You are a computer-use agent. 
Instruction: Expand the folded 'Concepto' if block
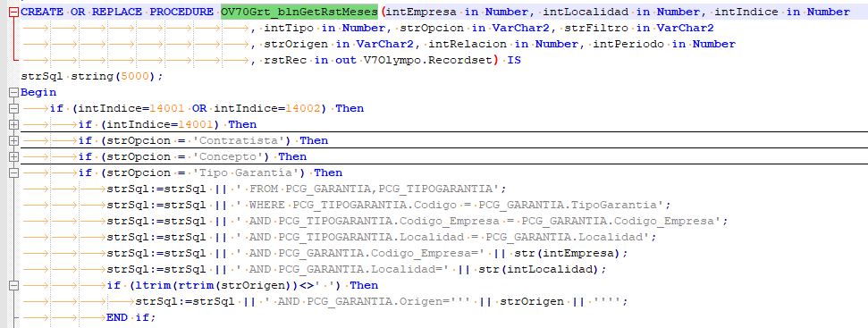click(x=13, y=156)
